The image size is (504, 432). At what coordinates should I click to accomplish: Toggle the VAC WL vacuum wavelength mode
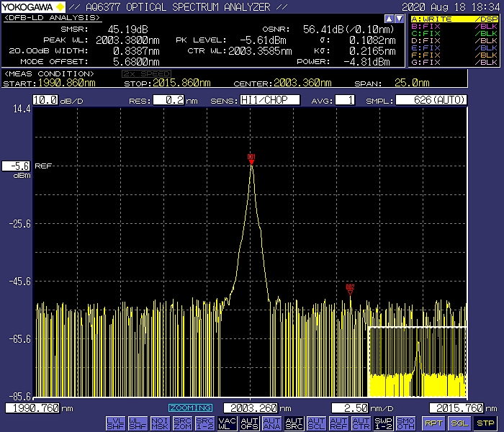pos(227,423)
